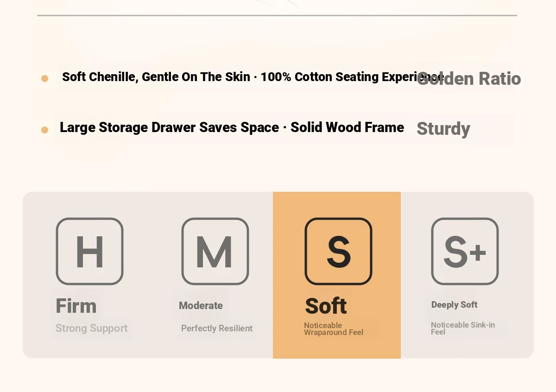The height and width of the screenshot is (392, 556).
Task: Select the M moderate firmness icon
Action: 215,251
